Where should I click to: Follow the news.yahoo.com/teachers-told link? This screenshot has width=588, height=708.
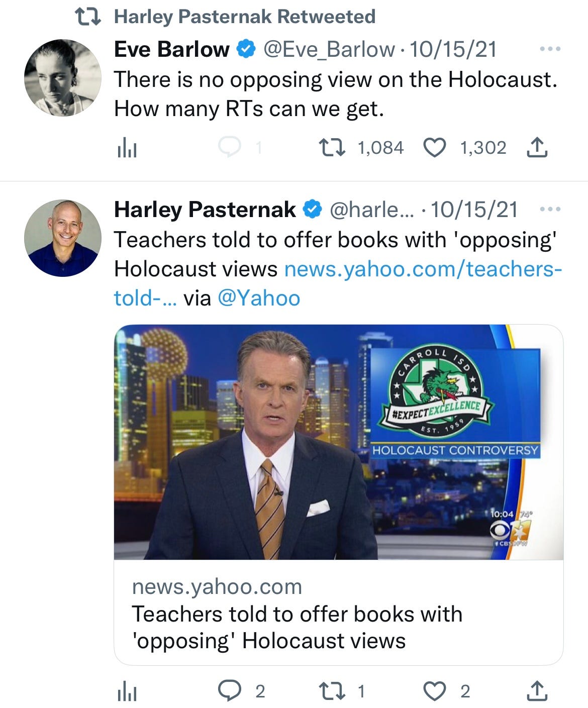(338, 283)
